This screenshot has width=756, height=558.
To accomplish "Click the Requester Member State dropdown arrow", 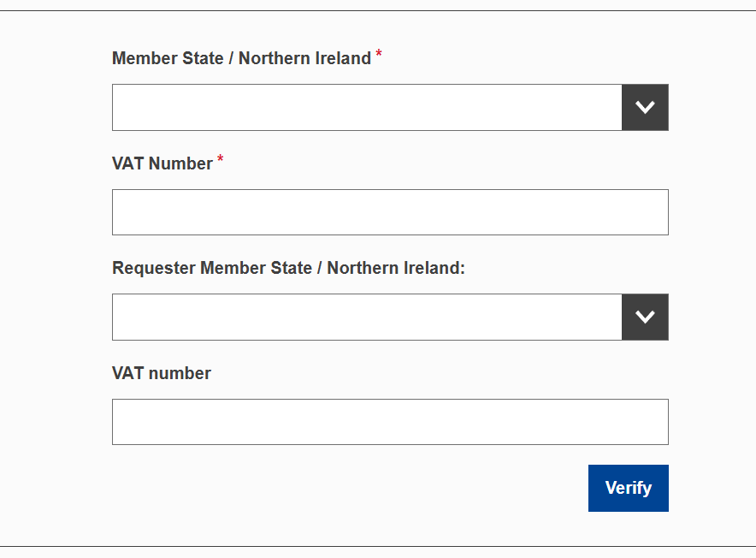I will pyautogui.click(x=645, y=317).
